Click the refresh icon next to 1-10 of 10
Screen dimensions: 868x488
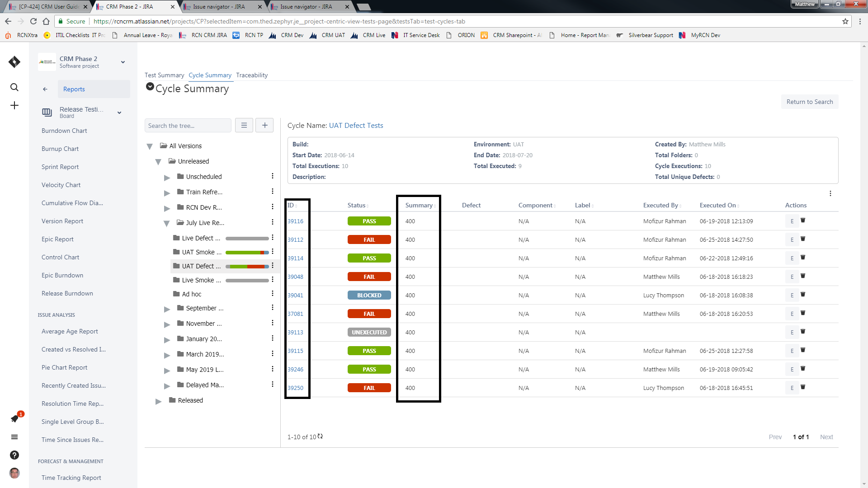[320, 436]
